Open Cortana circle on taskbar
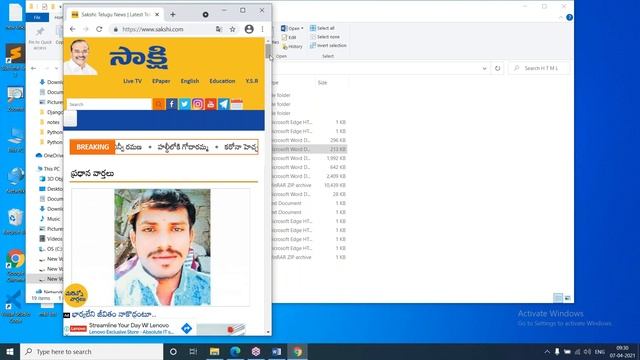640x360 pixels. point(173,351)
